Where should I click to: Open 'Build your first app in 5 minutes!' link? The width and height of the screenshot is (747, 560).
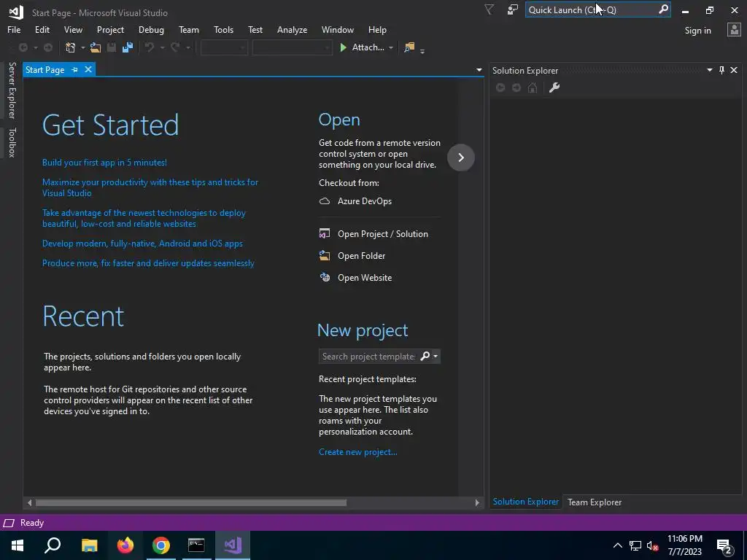[104, 163]
